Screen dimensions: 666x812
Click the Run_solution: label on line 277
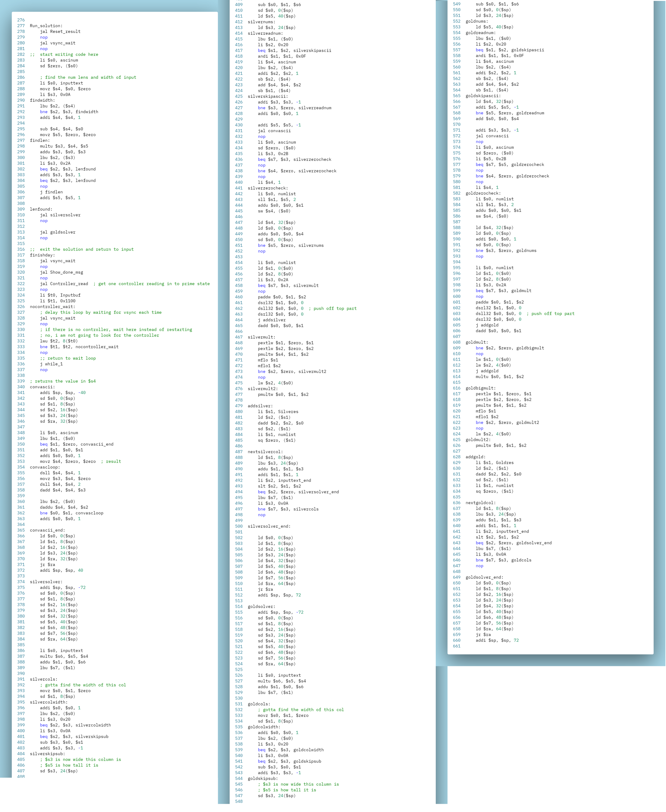(x=46, y=26)
